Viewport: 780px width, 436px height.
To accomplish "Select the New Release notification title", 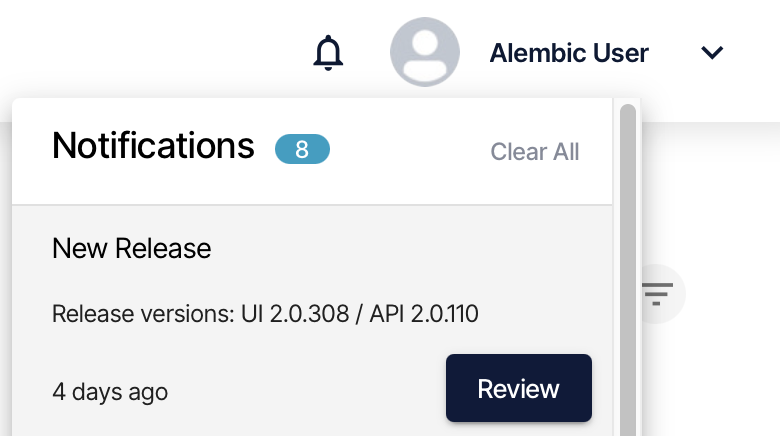I will click(x=131, y=248).
